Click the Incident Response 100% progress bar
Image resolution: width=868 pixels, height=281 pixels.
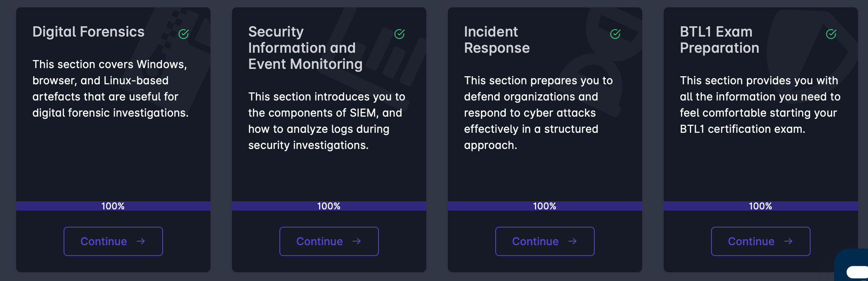[545, 206]
